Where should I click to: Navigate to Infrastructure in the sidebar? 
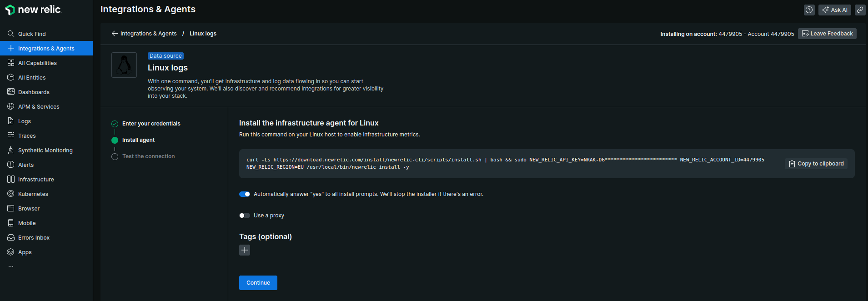tap(46, 179)
